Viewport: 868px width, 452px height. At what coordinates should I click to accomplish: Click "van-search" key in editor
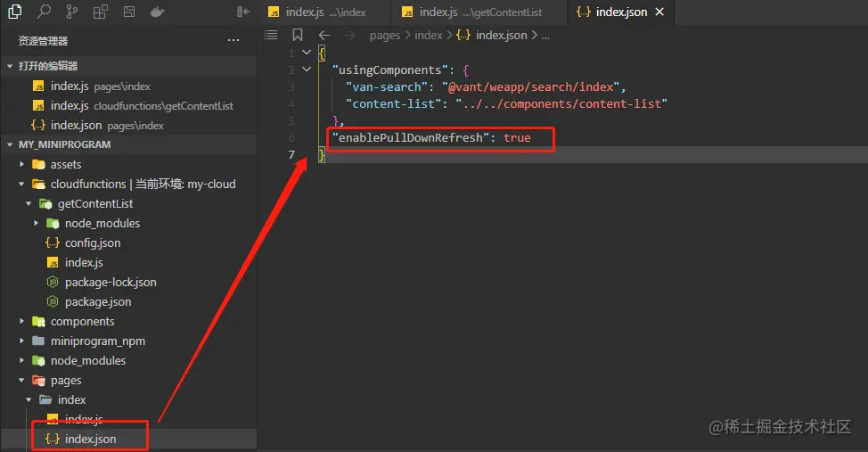pyautogui.click(x=387, y=87)
